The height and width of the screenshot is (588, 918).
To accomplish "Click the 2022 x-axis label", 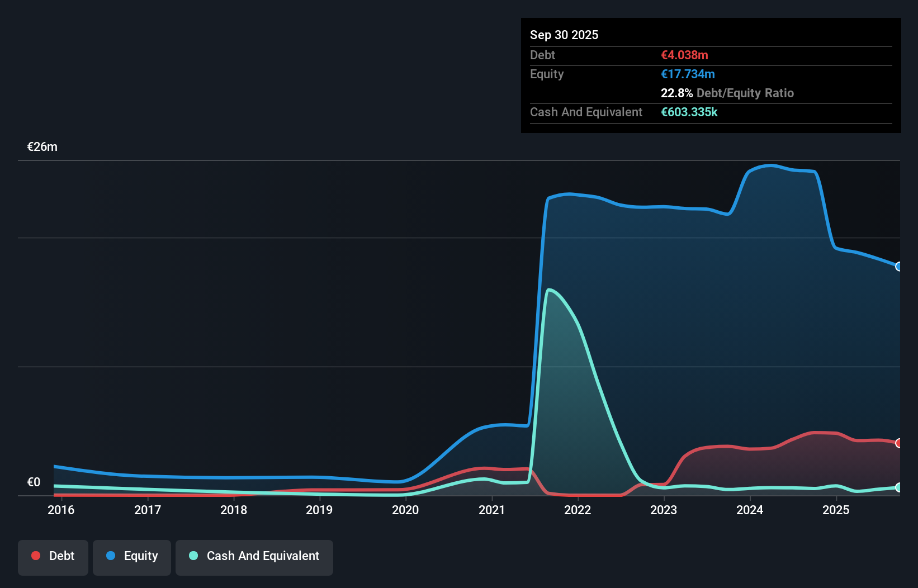I will click(578, 510).
